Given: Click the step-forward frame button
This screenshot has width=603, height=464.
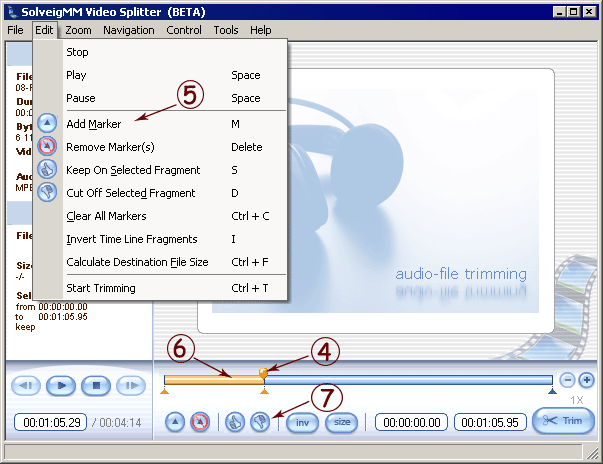Looking at the screenshot, I should pos(131,386).
